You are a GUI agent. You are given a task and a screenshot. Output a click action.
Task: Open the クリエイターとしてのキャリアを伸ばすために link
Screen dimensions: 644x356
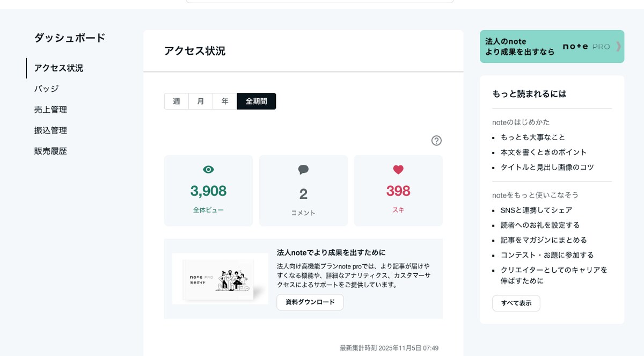pos(554,275)
